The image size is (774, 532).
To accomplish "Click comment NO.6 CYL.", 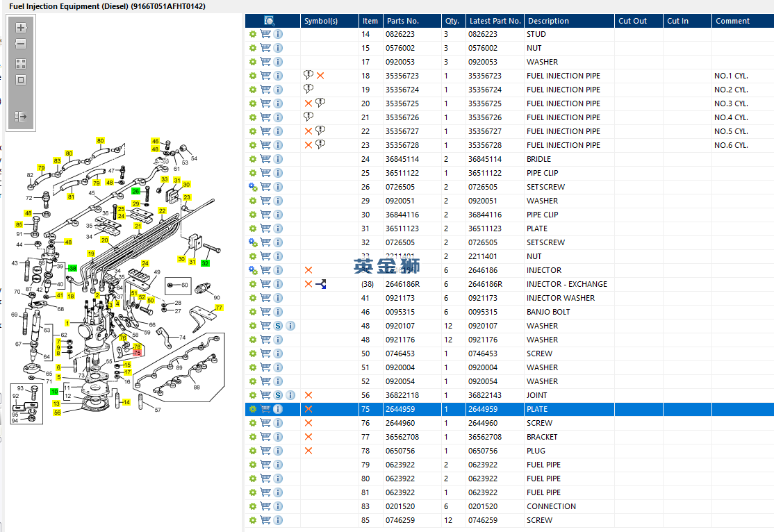I will (731, 145).
